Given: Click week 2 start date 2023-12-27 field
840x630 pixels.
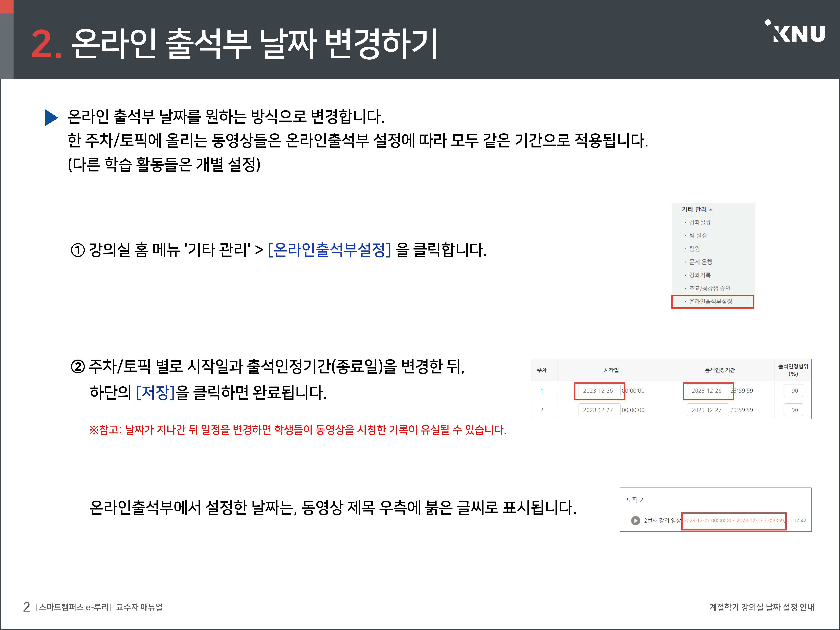Looking at the screenshot, I should tap(598, 410).
